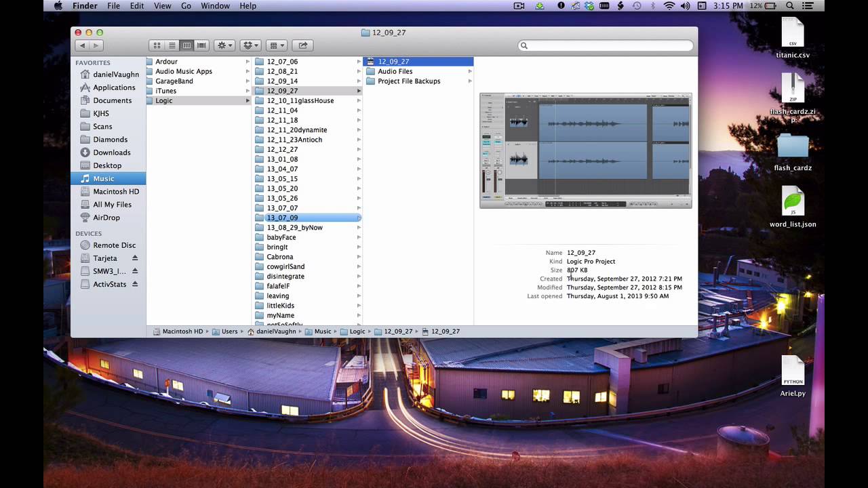Image resolution: width=868 pixels, height=488 pixels.
Task: Open the Action gear menu
Action: [x=224, y=45]
